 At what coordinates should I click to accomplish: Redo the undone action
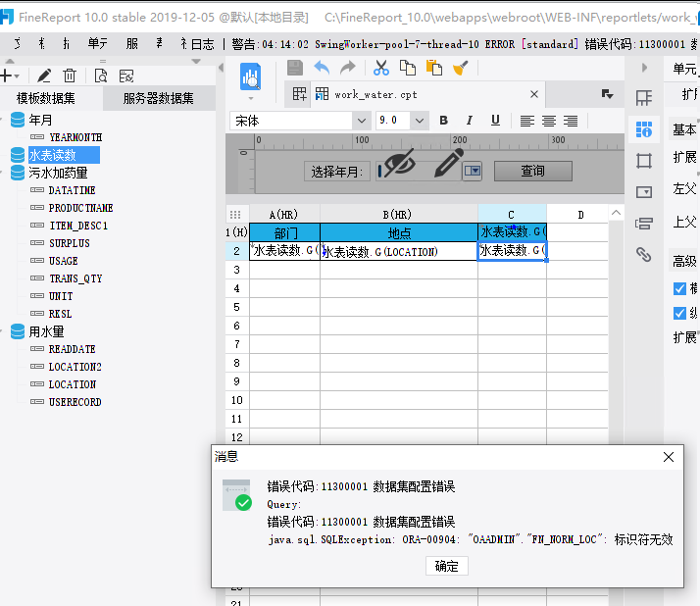click(x=348, y=68)
